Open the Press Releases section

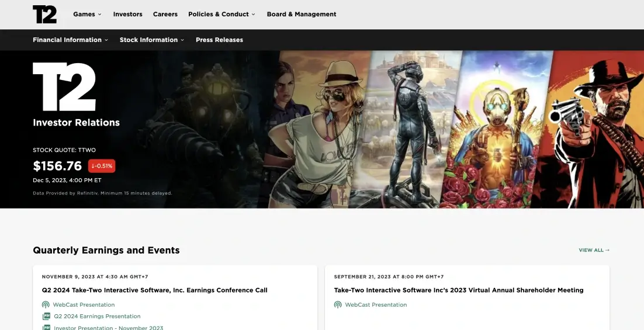(219, 40)
